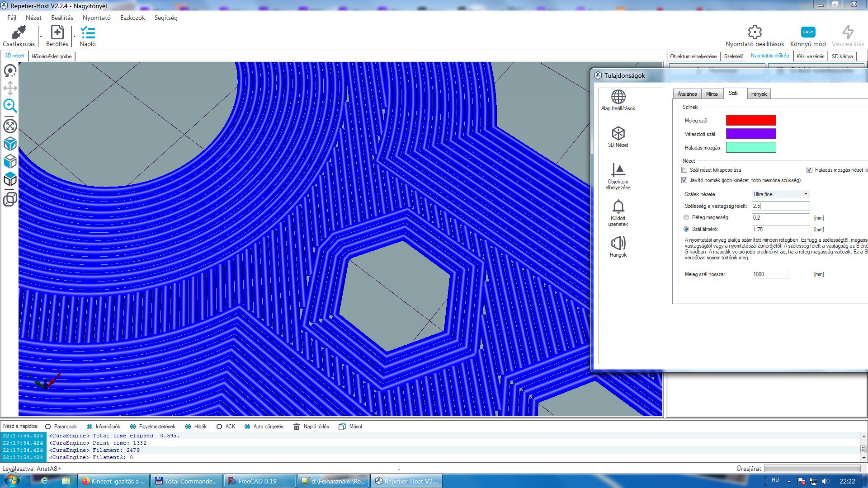Open dropdown arrow next to Csatlakozás
The height and width of the screenshot is (488, 868).
(x=41, y=36)
